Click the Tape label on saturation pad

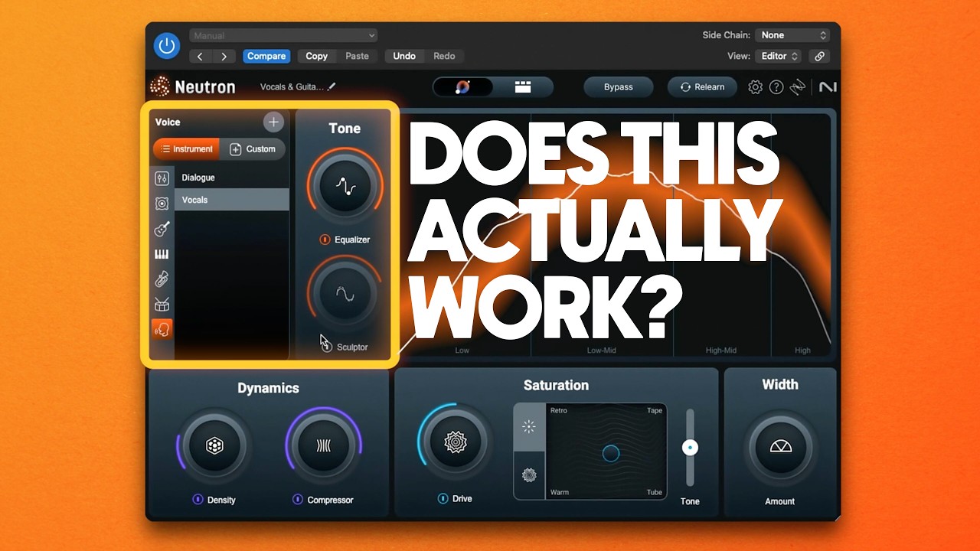point(655,410)
